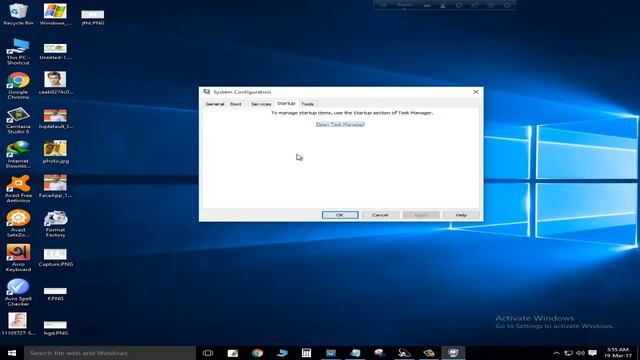
Task: Select the Windows logo image file
Action: click(55, 14)
